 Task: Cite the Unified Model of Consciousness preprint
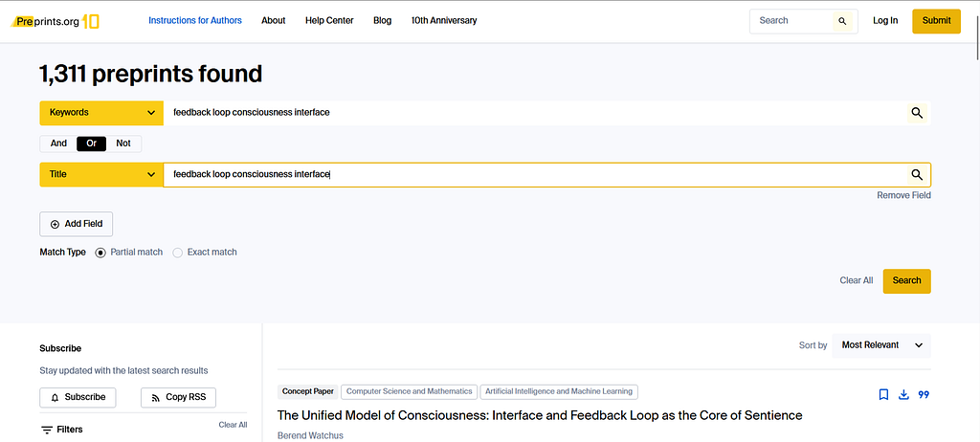click(924, 394)
